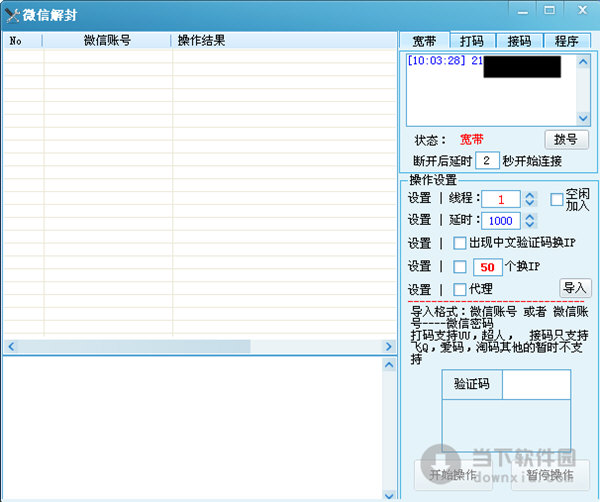Open the 打码 tab
The image size is (600, 502).
coord(472,41)
